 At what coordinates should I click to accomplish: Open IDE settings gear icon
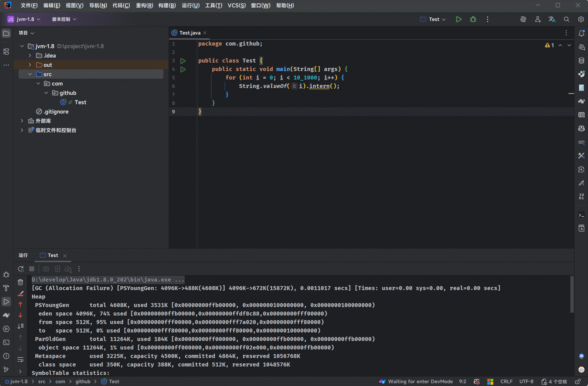click(581, 19)
